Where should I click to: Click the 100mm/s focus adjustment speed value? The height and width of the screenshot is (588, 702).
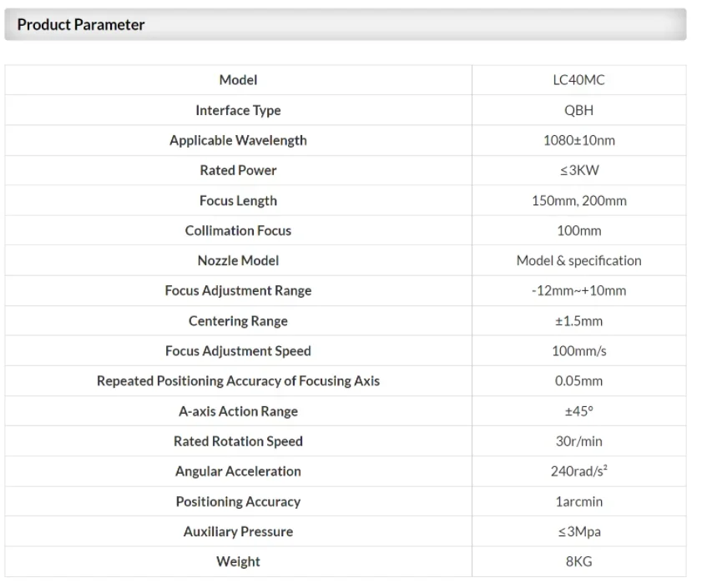pyautogui.click(x=578, y=351)
